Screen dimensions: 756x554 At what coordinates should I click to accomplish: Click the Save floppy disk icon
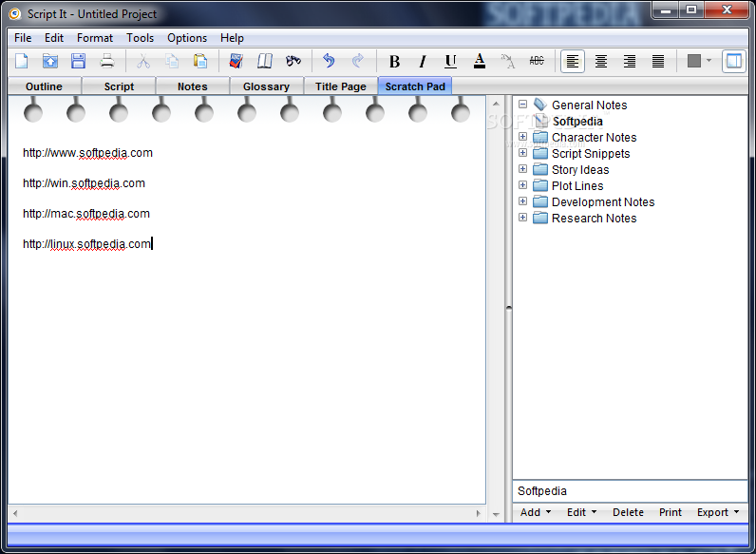(78, 61)
